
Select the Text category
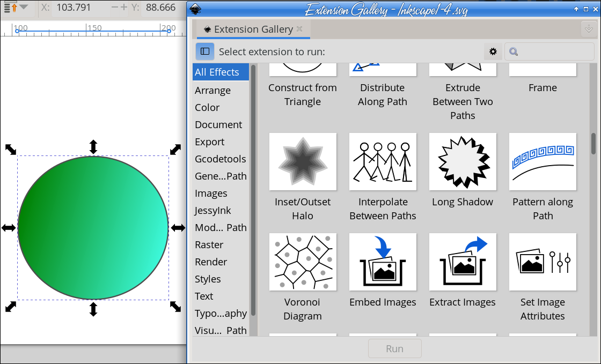221,296
